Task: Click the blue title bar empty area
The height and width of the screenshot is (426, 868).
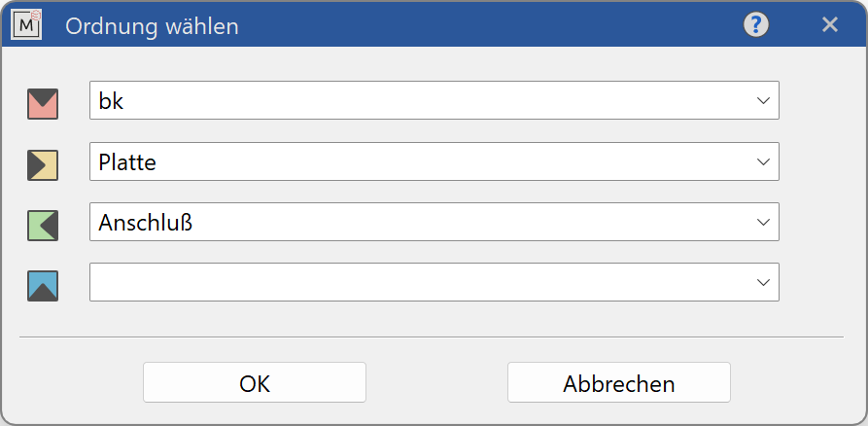Action: 486,25
